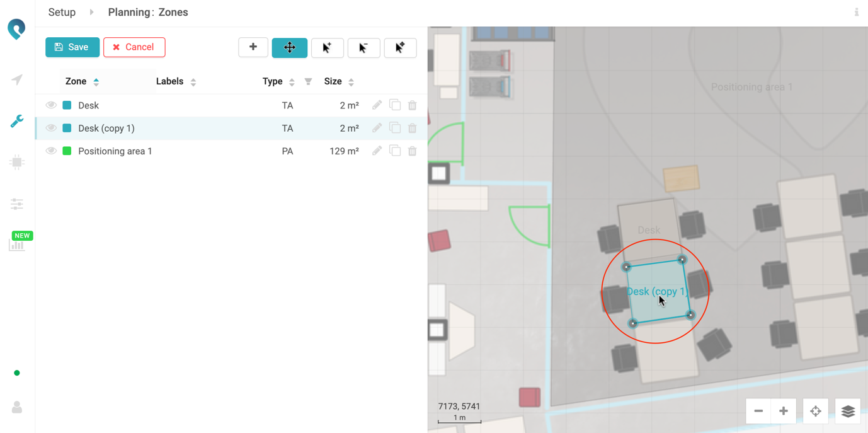
Task: Toggle visibility of Desk (copy 1)
Action: click(x=51, y=128)
